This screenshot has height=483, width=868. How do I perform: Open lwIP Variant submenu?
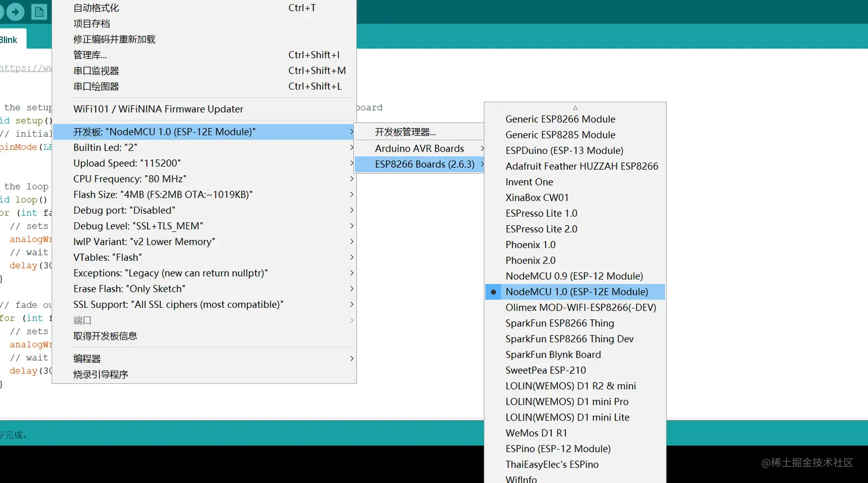pyautogui.click(x=204, y=242)
